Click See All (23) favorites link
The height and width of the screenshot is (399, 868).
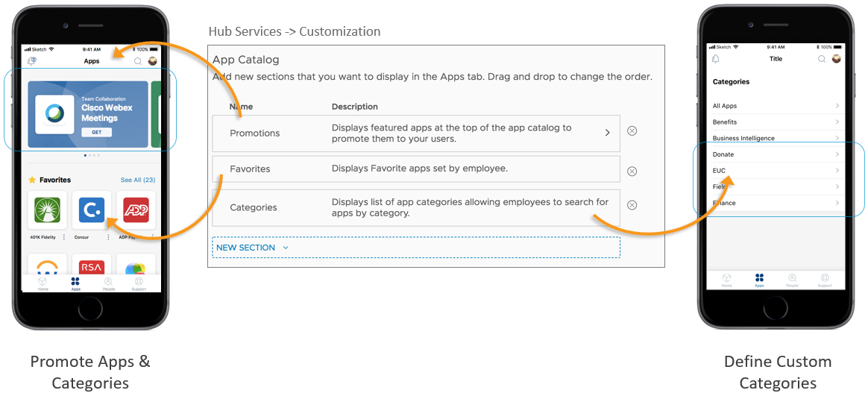click(137, 180)
